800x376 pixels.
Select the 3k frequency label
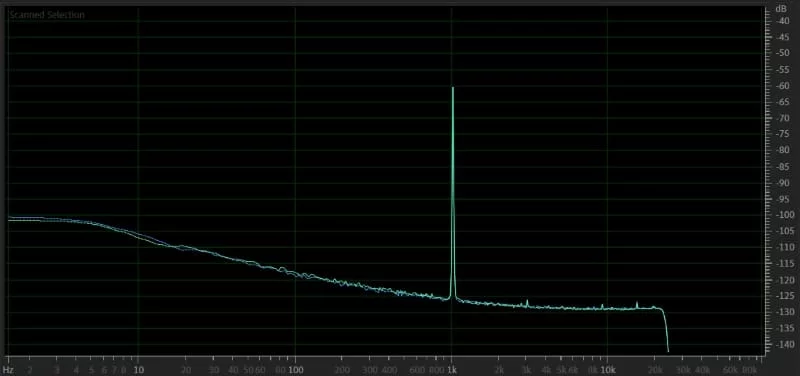527,369
